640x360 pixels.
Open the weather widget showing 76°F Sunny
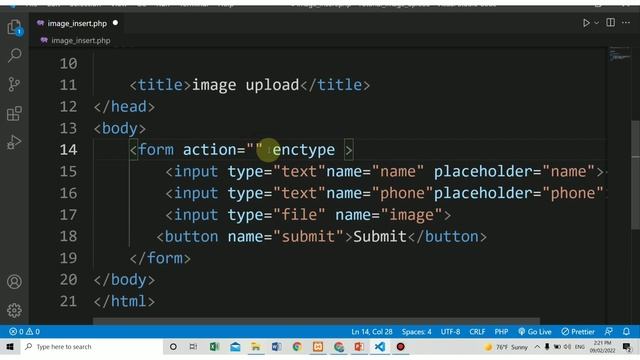click(506, 347)
